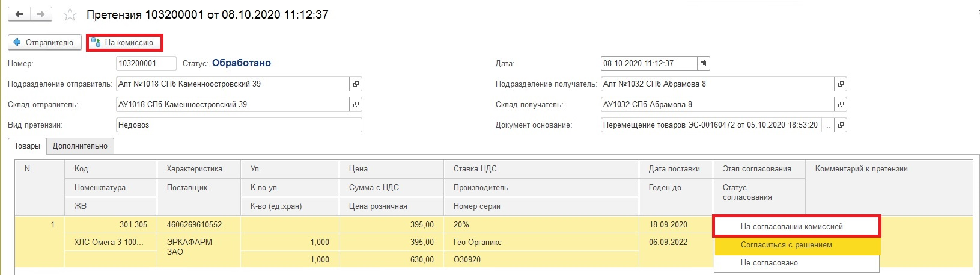Add document to favorites with star icon
Screen dimensions: 980x275
70,15
